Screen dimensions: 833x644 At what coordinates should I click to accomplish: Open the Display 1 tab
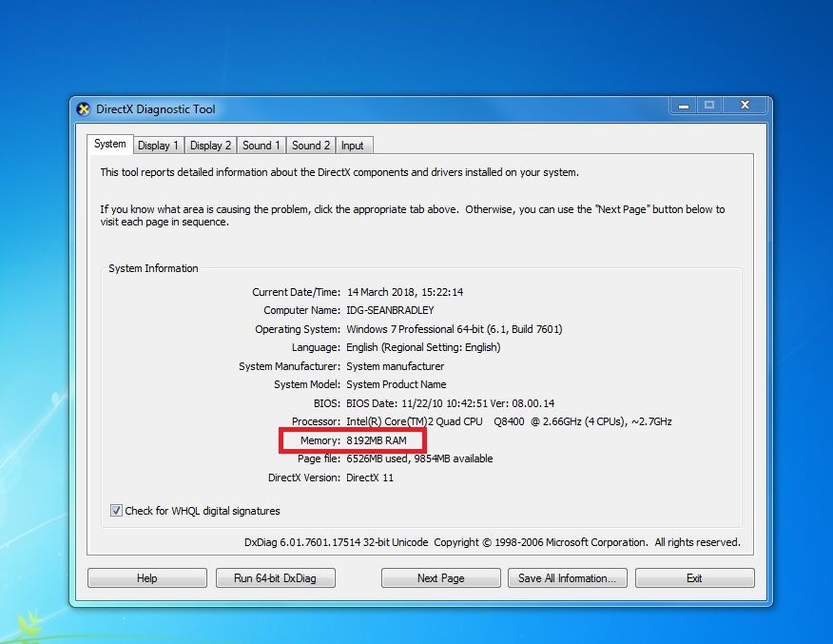pos(158,146)
